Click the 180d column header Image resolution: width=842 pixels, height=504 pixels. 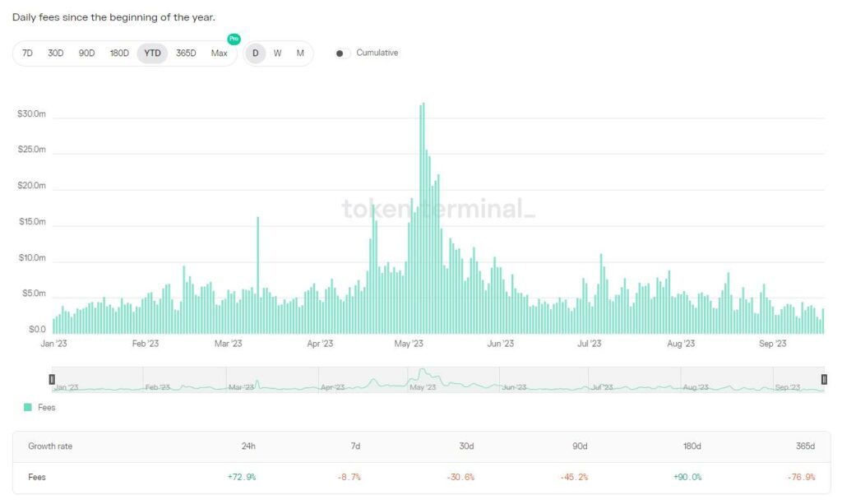[692, 446]
